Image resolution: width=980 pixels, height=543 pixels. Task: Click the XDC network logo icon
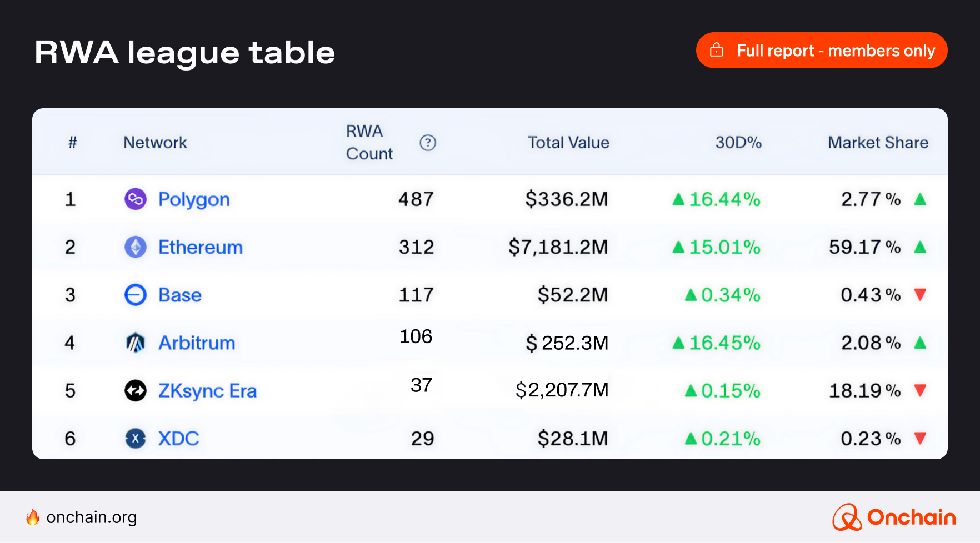(135, 439)
